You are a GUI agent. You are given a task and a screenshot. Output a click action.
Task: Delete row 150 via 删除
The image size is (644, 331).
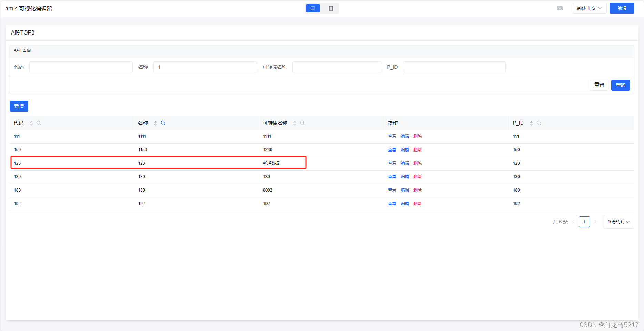[x=417, y=150]
